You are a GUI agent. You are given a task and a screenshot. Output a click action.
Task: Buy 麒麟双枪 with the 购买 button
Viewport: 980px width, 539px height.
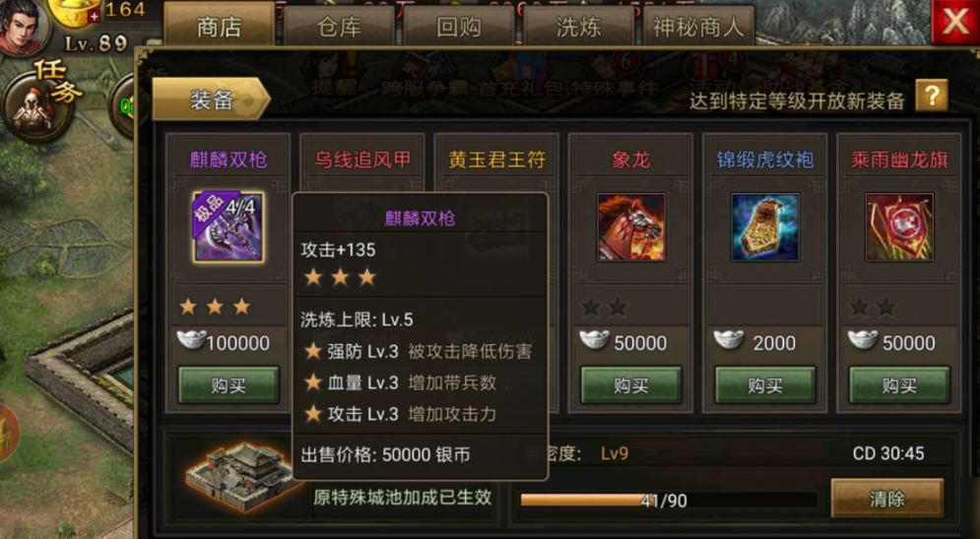pyautogui.click(x=229, y=384)
